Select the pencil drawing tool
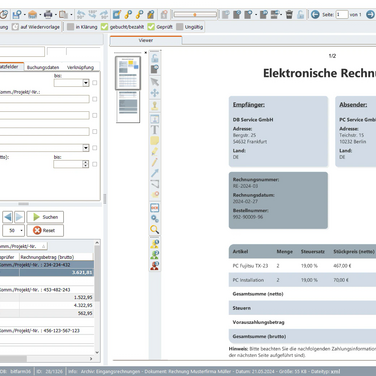Viewport: 376px width, 376px height. coord(155,162)
